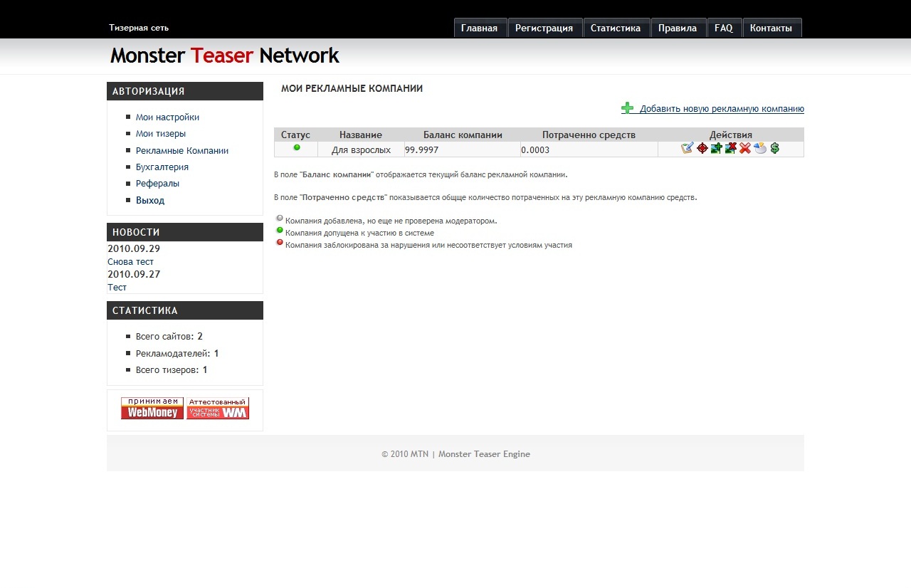Image resolution: width=911 pixels, height=588 pixels.
Task: Click the Баланс компании column header
Action: [x=463, y=135]
